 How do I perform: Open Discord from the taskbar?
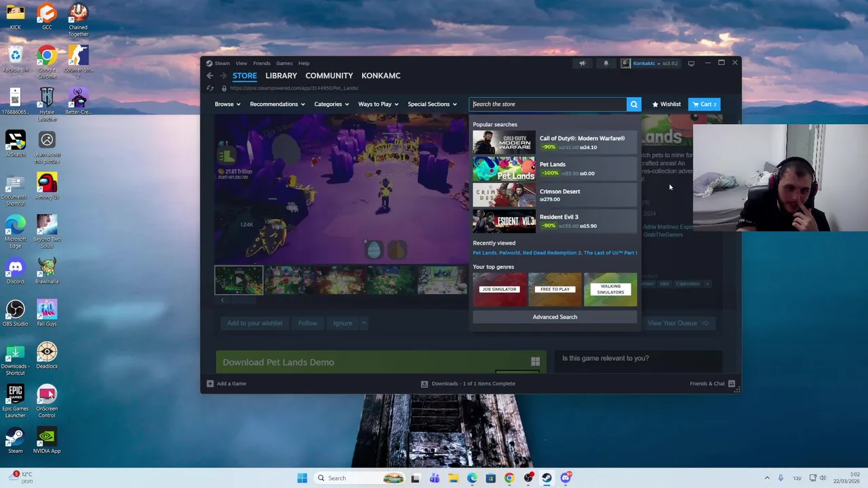(566, 478)
